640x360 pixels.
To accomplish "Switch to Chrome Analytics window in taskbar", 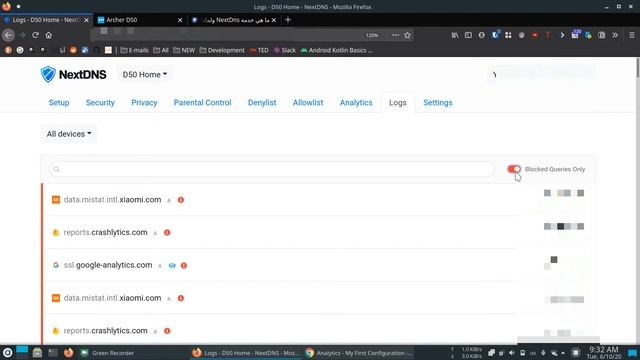I will [x=359, y=353].
